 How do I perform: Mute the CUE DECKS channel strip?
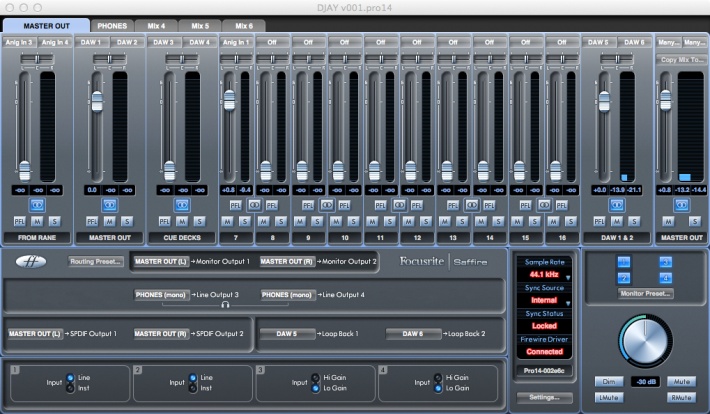pyautogui.click(x=182, y=220)
